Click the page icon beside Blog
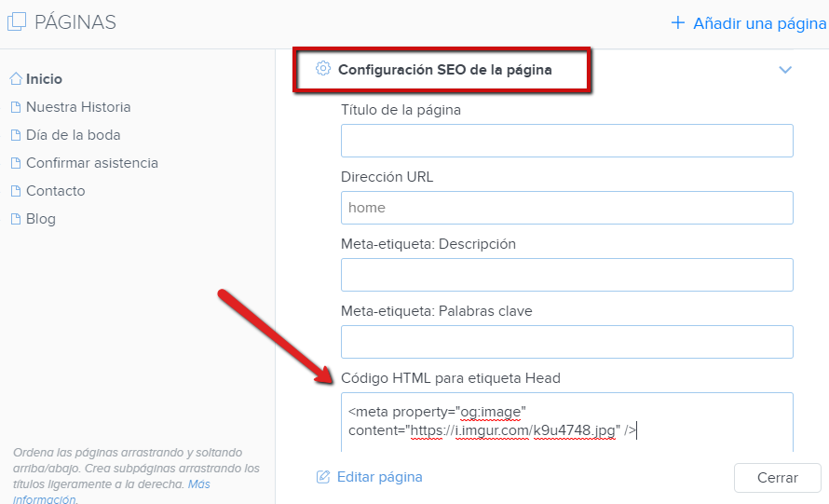829x504 pixels. pyautogui.click(x=16, y=219)
